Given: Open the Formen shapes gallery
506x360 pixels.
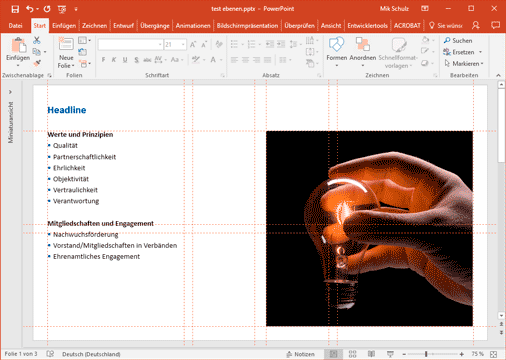Looking at the screenshot, I should pyautogui.click(x=336, y=52).
